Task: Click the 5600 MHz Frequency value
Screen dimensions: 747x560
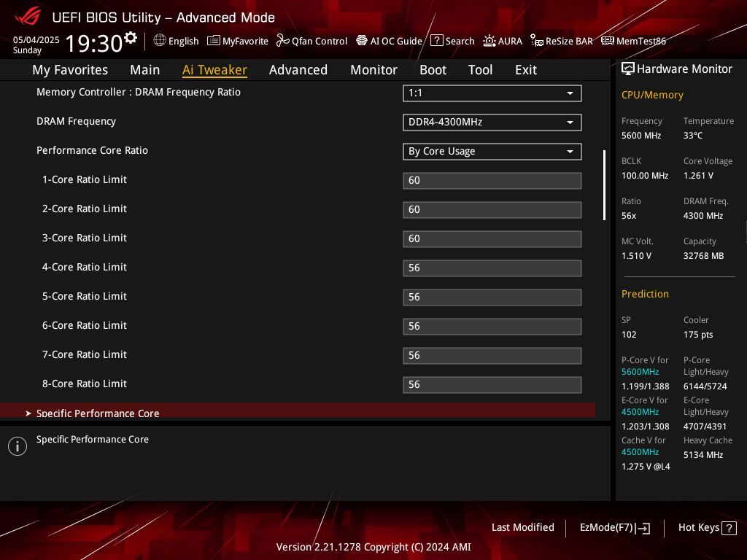Action: 640,136
